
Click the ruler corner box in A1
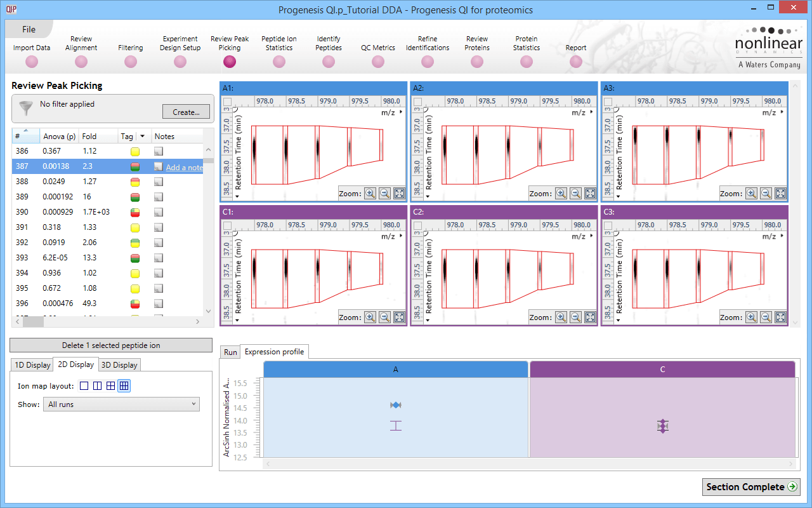(x=227, y=102)
